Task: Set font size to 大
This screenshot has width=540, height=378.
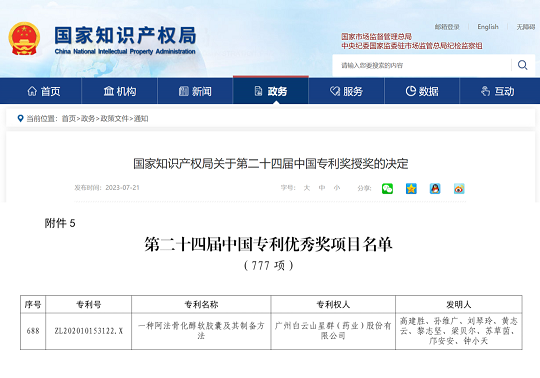Action: click(307, 188)
